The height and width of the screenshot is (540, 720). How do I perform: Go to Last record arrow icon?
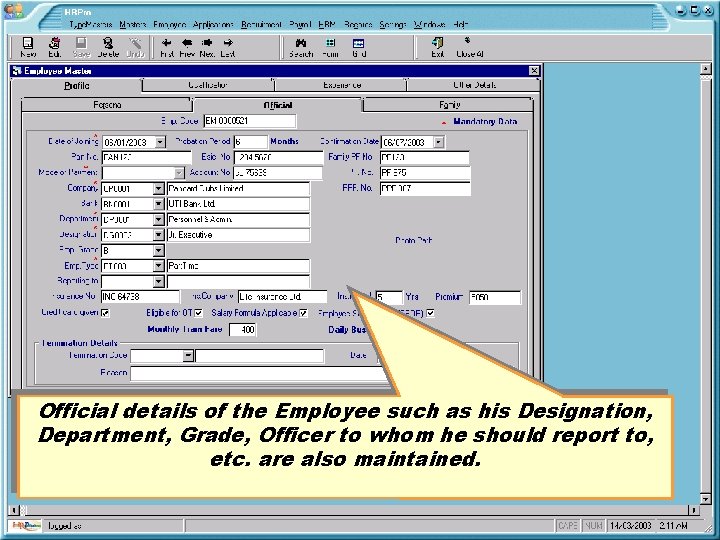pyautogui.click(x=228, y=43)
